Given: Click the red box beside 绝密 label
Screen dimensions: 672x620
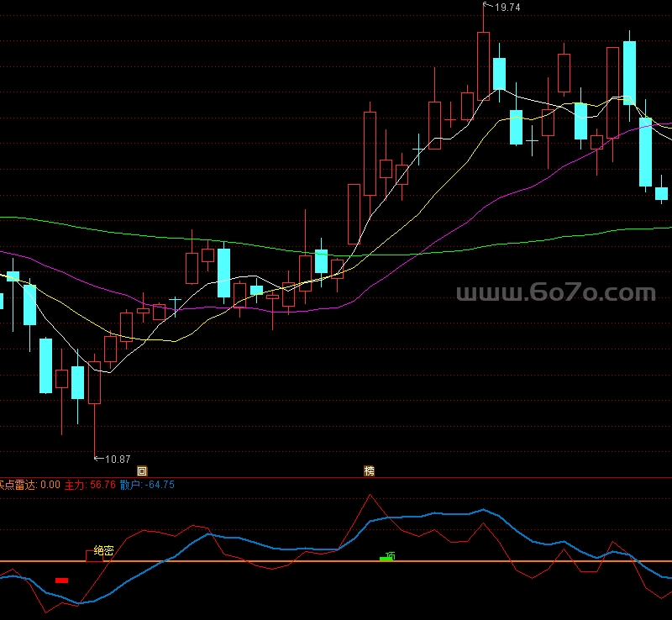Looking at the screenshot, I should [x=94, y=555].
